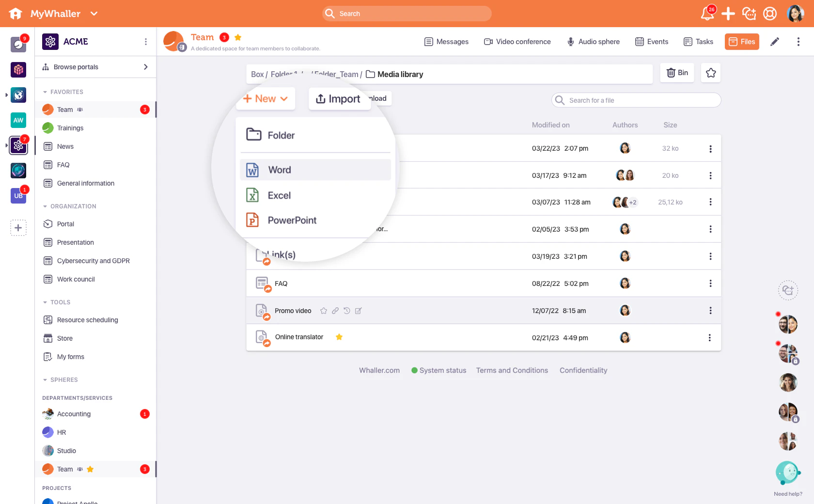The height and width of the screenshot is (504, 814).
Task: Expand the MyWhaller workspace switcher
Action: point(94,14)
